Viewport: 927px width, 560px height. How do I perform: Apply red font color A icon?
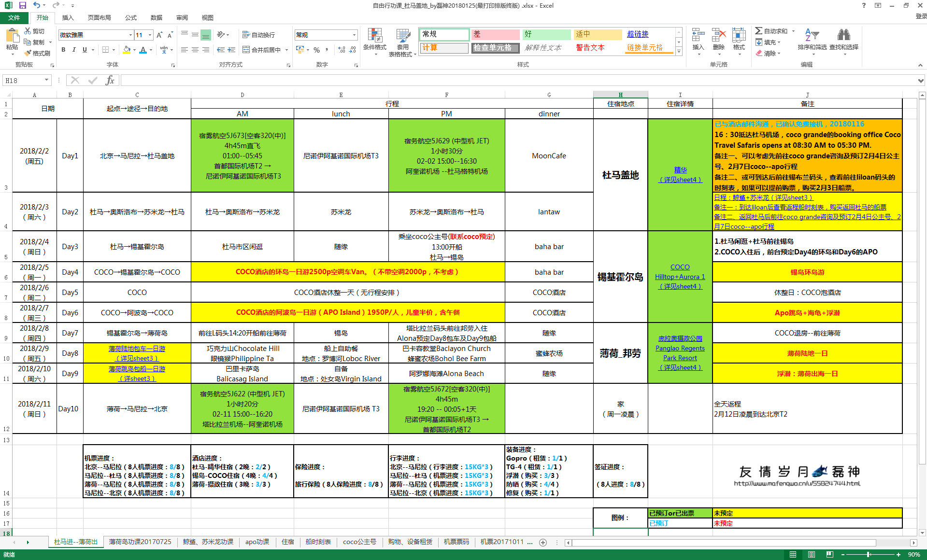click(x=143, y=50)
